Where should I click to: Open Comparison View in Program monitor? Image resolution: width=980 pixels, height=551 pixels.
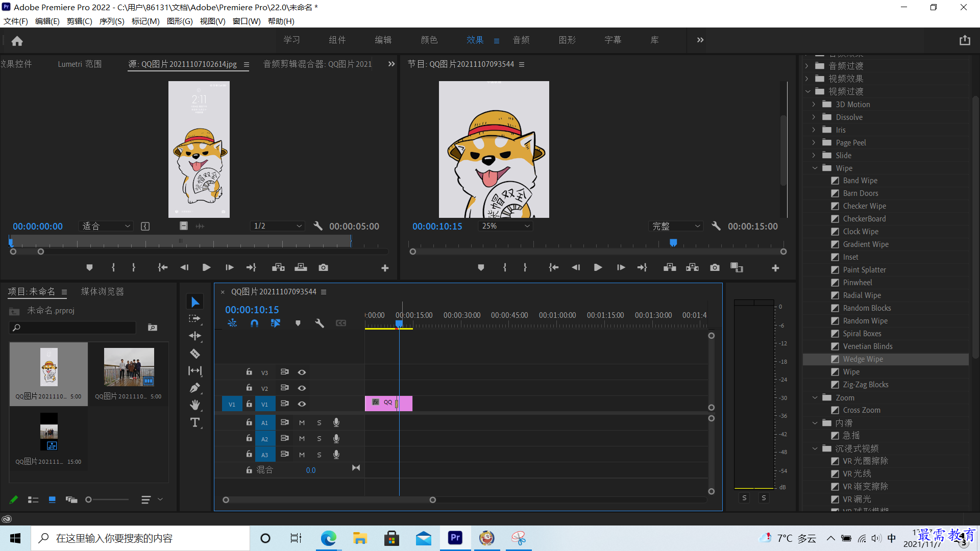pyautogui.click(x=737, y=267)
